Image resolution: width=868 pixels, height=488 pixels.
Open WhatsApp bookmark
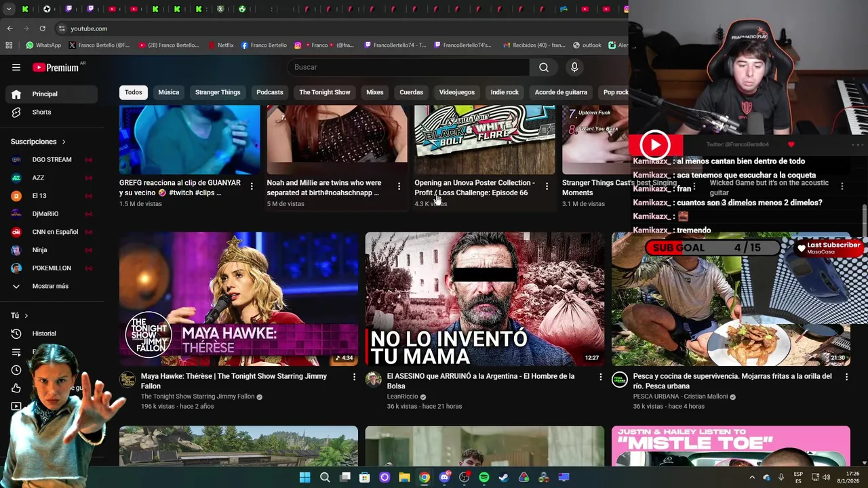tap(43, 45)
